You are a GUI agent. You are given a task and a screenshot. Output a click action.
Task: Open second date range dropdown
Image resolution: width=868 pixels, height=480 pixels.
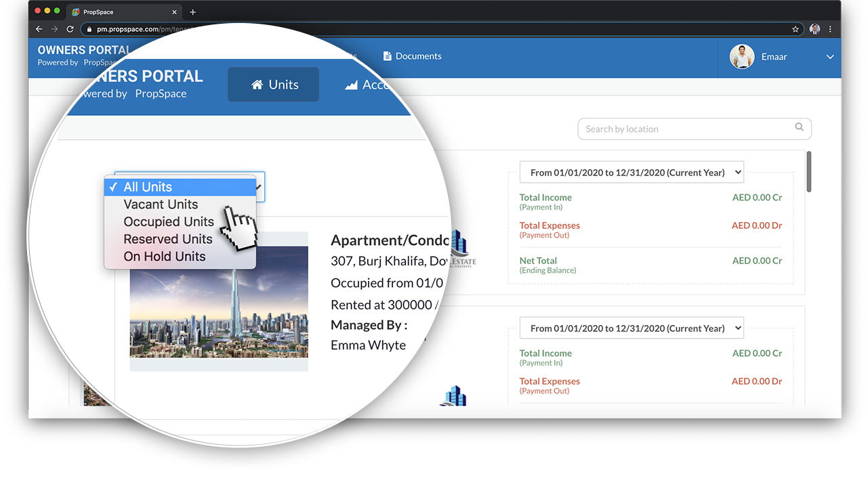[x=632, y=328]
